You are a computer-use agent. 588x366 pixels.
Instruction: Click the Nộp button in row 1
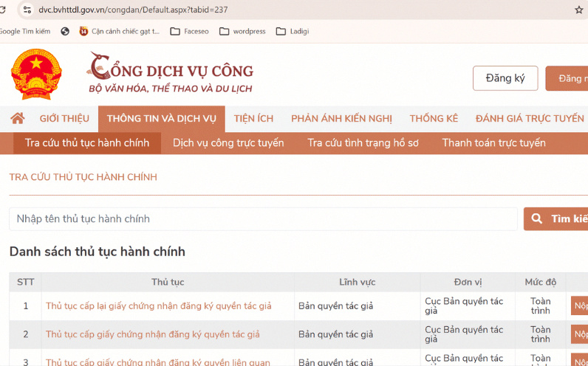coord(579,305)
